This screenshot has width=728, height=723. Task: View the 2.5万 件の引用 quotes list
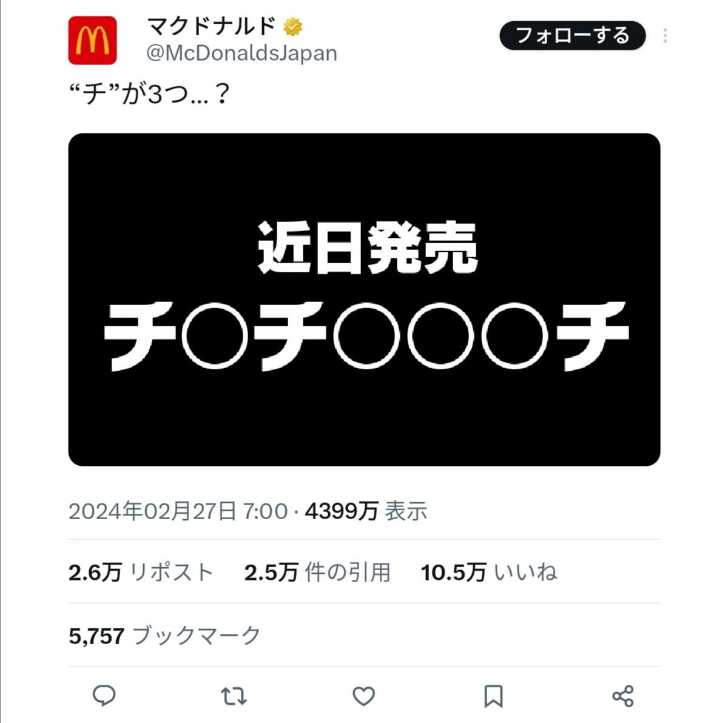tap(317, 572)
